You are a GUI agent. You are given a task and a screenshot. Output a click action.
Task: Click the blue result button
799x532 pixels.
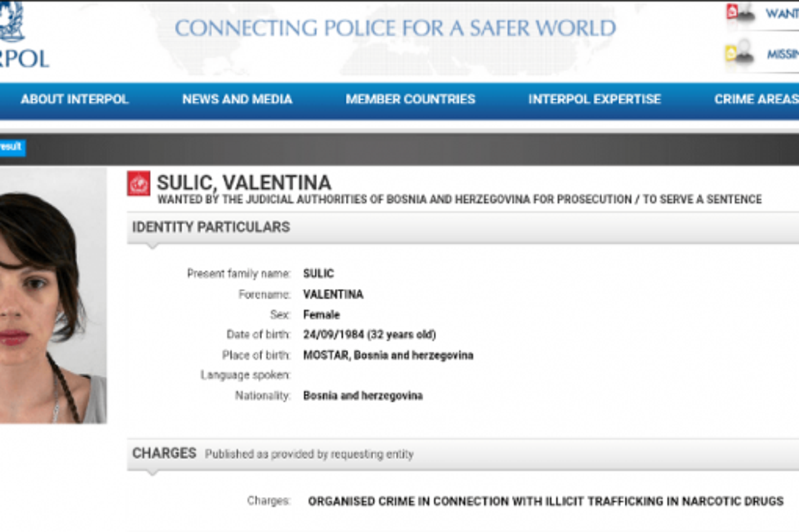click(11, 147)
